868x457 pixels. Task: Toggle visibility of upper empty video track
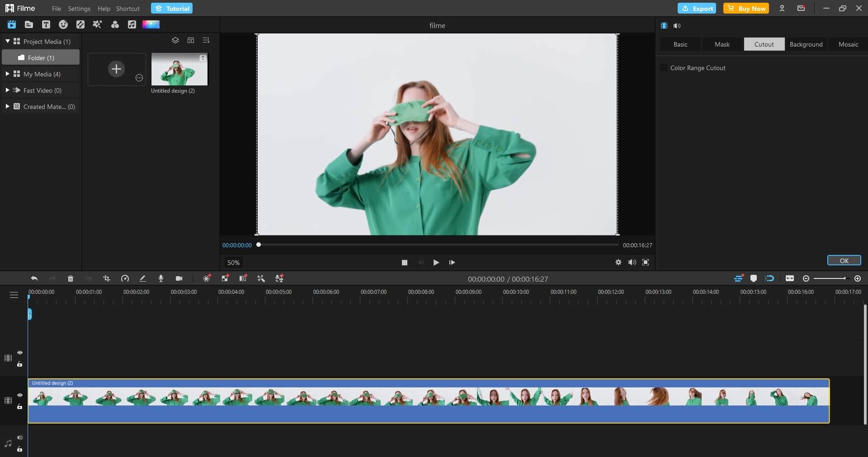[20, 353]
